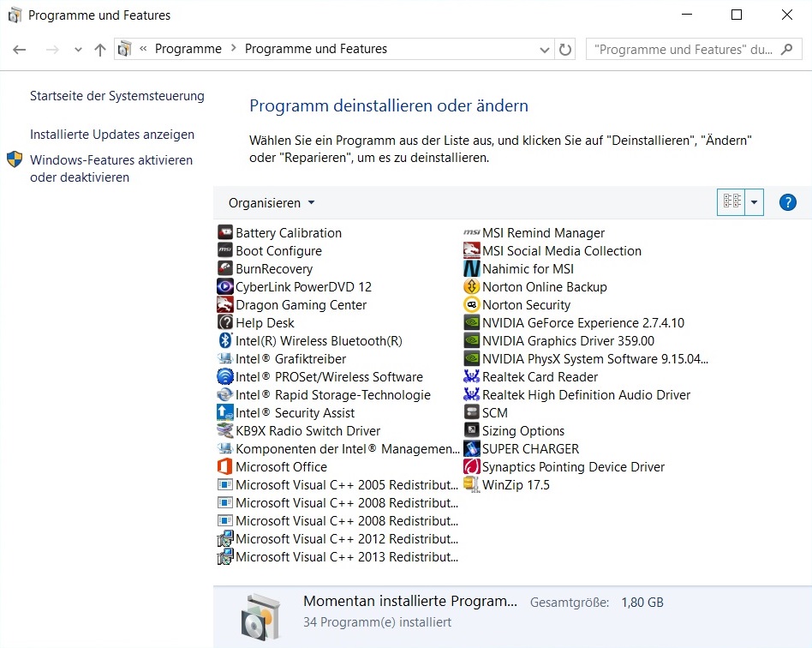Select the WinZip 17.5 icon
This screenshot has height=648, width=812.
click(471, 484)
